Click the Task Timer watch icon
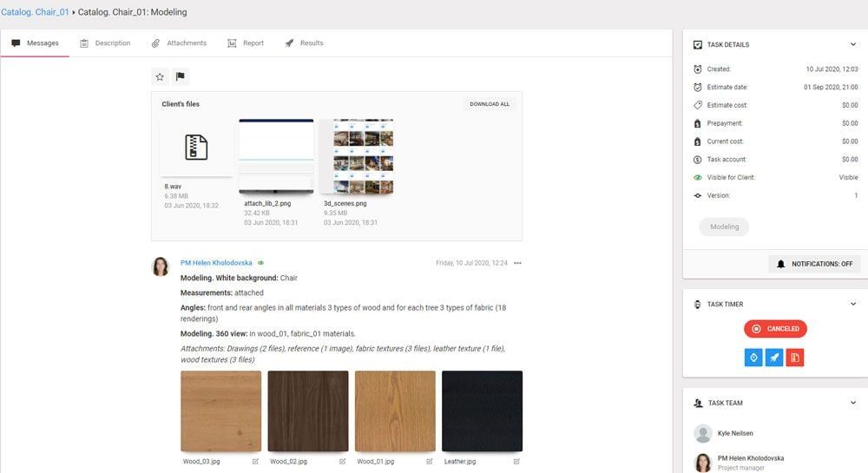868x473 pixels. tap(698, 305)
